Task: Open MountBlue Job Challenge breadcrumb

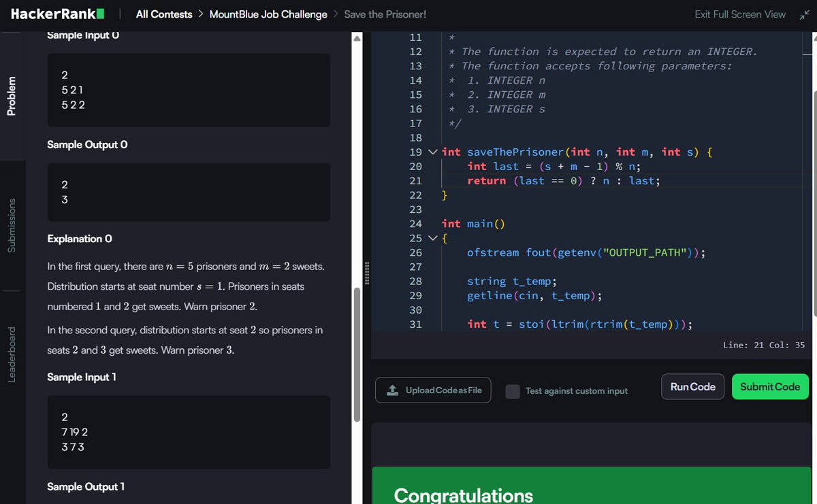Action: (268, 14)
